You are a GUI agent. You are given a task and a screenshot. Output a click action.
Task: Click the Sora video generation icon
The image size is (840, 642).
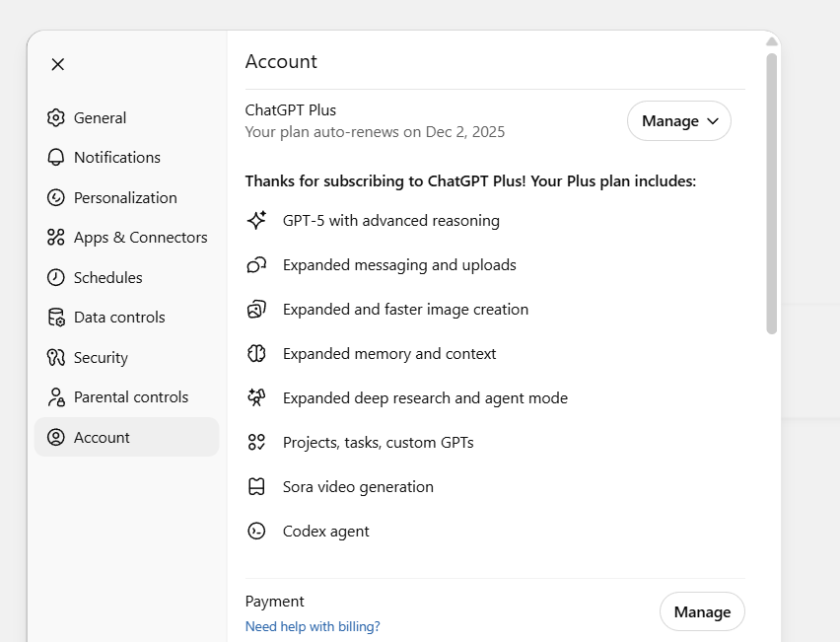256,487
